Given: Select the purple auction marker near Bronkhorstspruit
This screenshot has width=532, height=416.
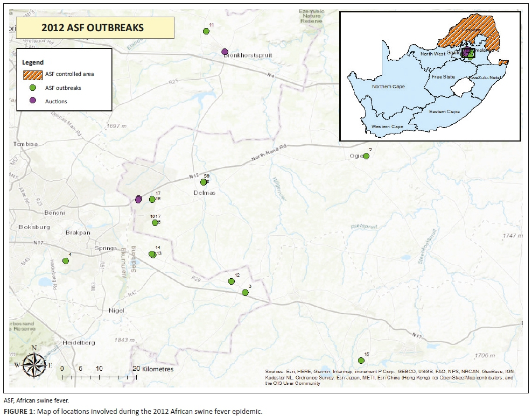Looking at the screenshot, I should click(225, 52).
